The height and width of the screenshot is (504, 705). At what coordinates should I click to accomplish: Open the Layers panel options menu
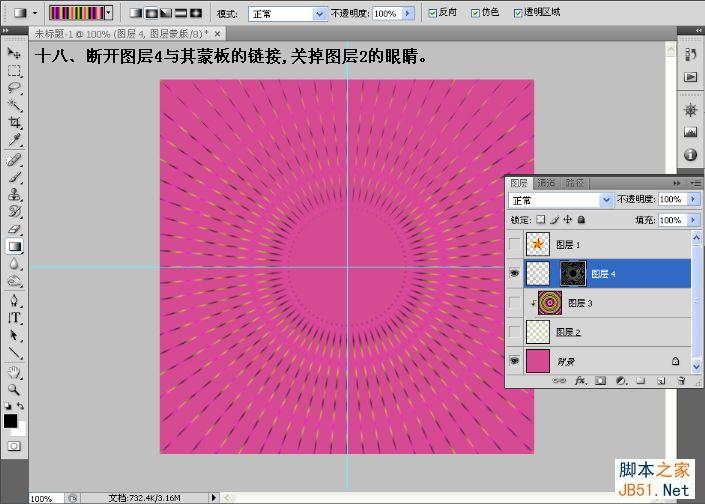[x=695, y=183]
